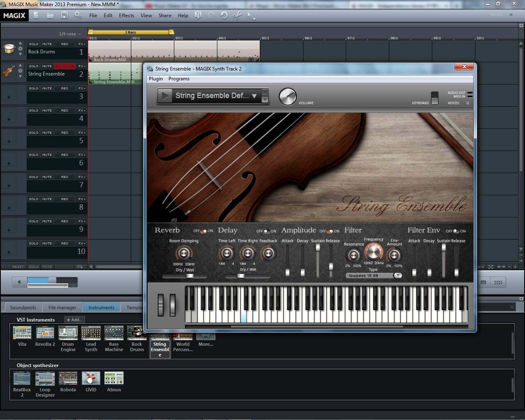525x420 pixels.
Task: Open FX dropdown on track 3
Action: coord(82,88)
